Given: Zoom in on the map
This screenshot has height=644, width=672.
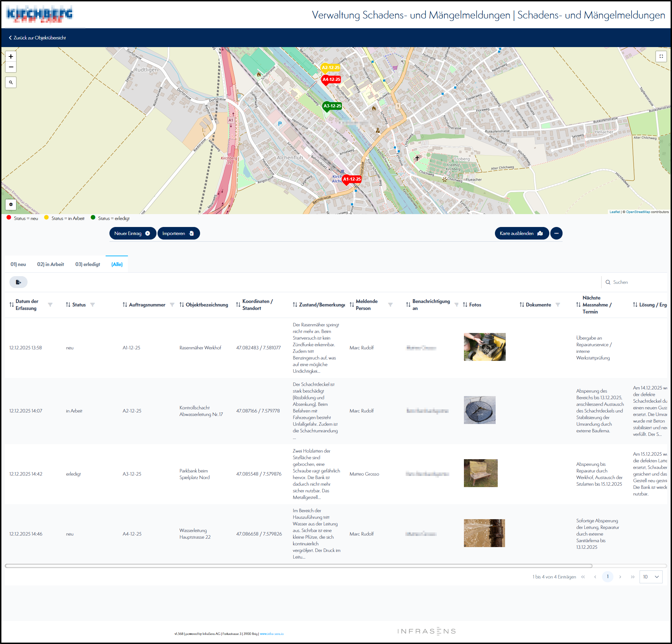Looking at the screenshot, I should point(11,56).
